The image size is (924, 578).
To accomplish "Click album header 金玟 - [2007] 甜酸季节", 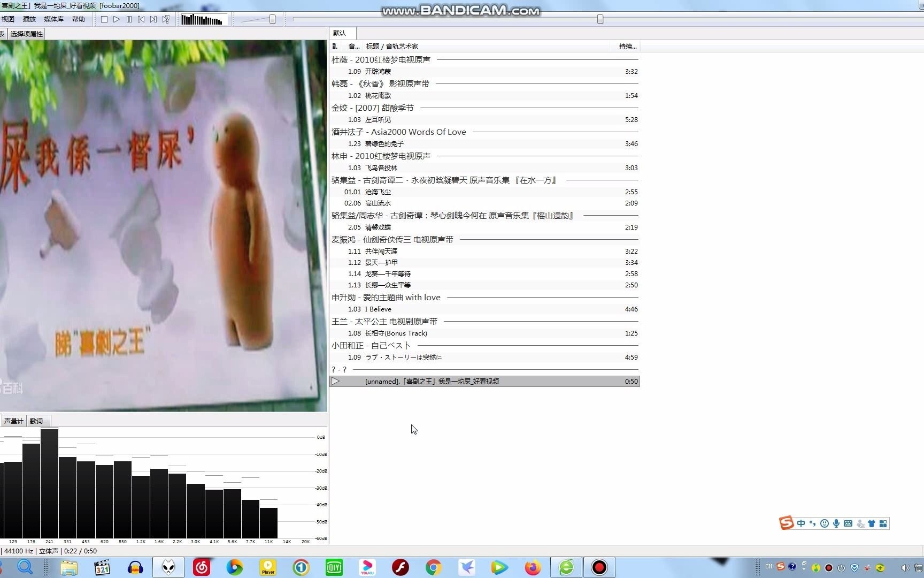I will pyautogui.click(x=373, y=108).
